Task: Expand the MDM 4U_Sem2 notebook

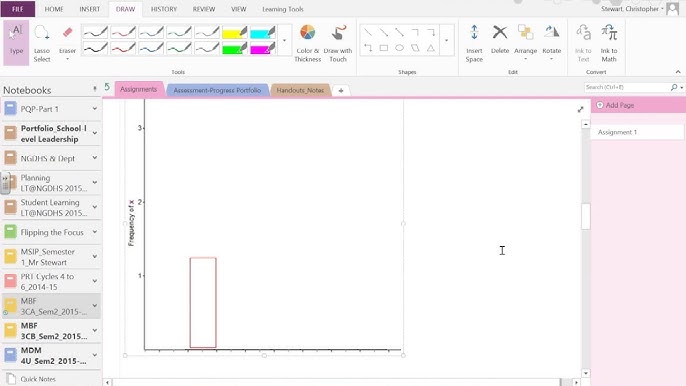Action: (94, 355)
